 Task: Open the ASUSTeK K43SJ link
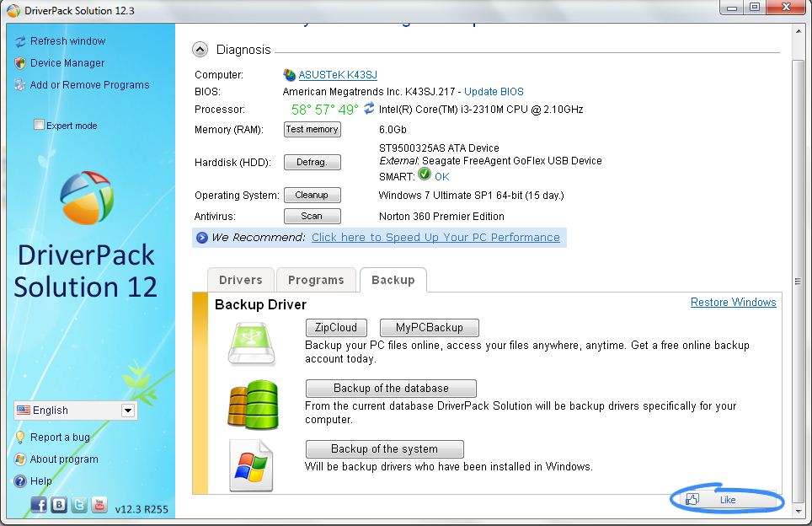point(338,75)
